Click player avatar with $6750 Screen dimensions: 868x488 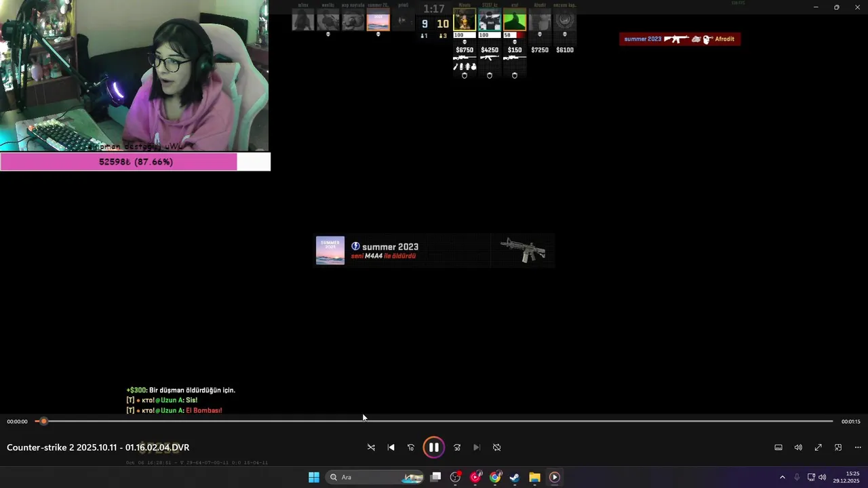click(x=465, y=20)
